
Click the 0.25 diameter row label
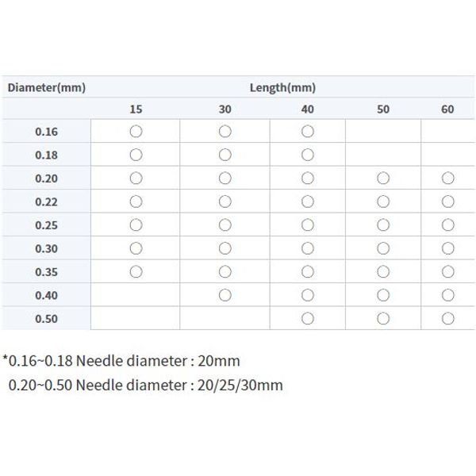tap(47, 225)
